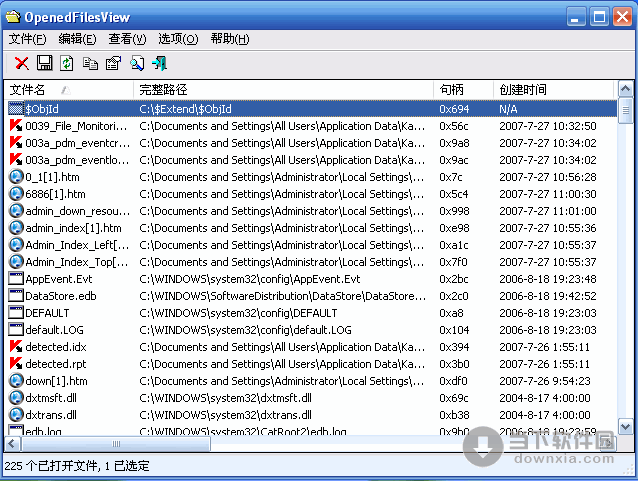Select the detected.idx file row
This screenshot has width=638, height=481.
pyautogui.click(x=55, y=347)
